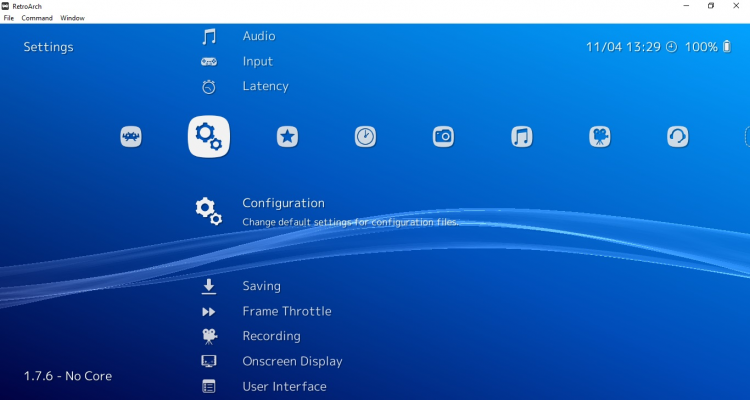Open the Images camera icon tab
Screen dimensions: 750x400
444,137
